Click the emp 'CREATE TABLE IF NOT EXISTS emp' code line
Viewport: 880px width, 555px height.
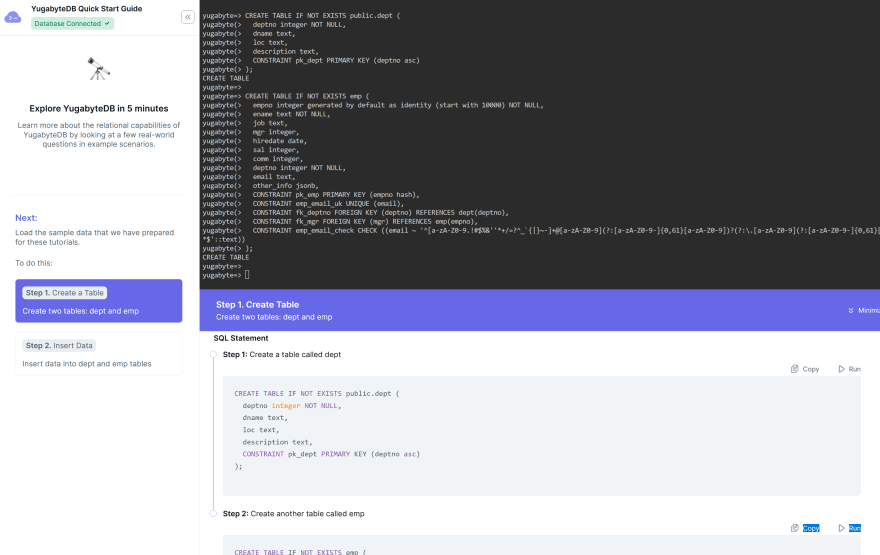pos(300,552)
